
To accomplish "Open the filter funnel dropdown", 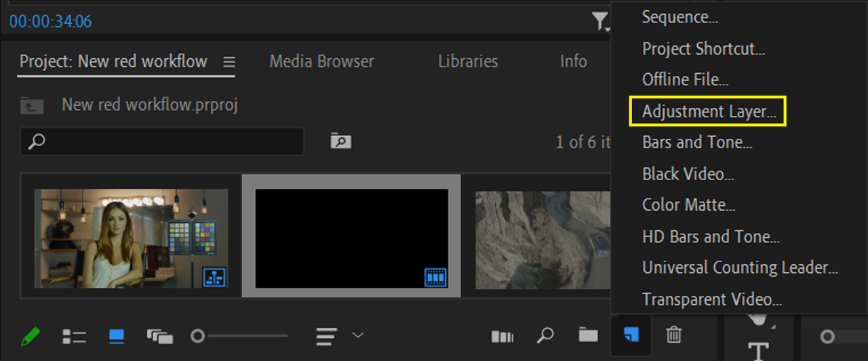I will tap(601, 22).
